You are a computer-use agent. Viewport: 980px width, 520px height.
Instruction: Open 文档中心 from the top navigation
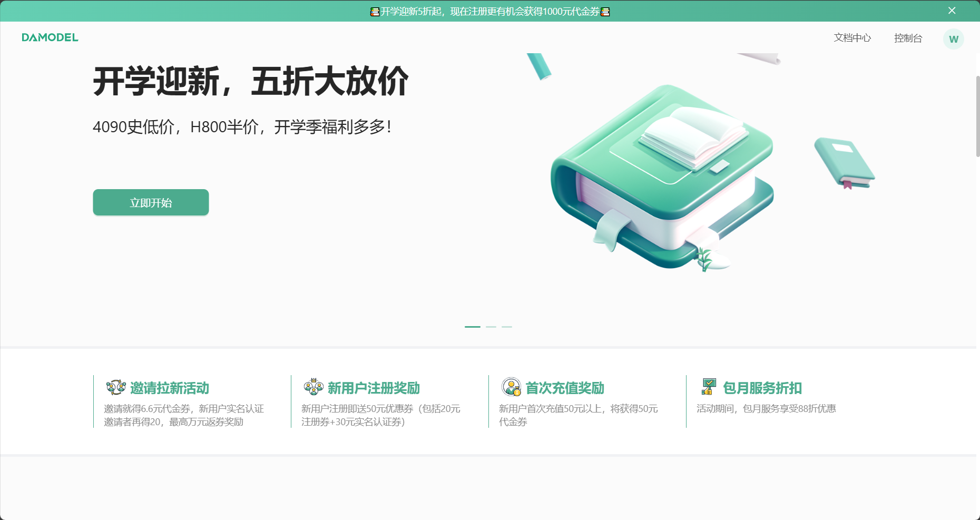click(x=852, y=38)
